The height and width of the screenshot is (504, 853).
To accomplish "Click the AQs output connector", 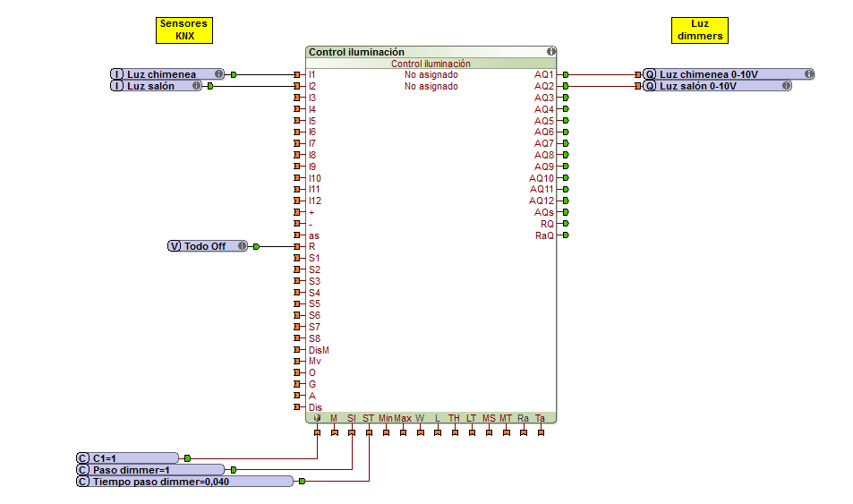I will tap(566, 212).
